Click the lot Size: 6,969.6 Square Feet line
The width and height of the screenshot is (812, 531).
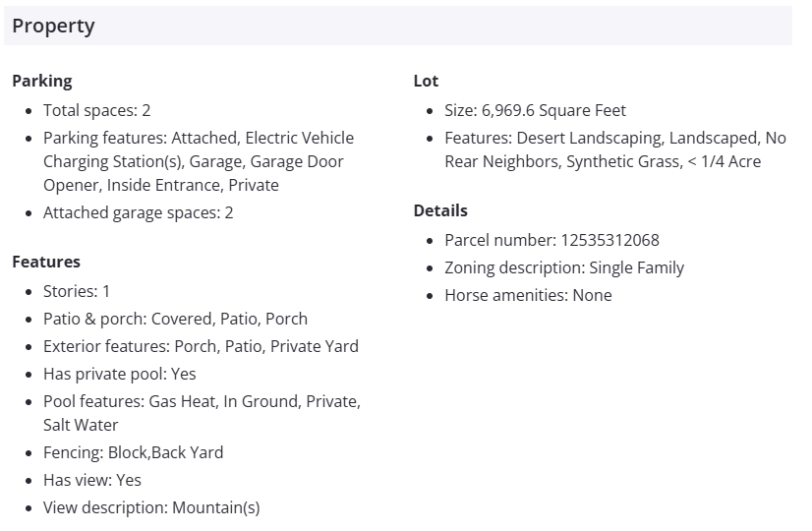tap(535, 110)
